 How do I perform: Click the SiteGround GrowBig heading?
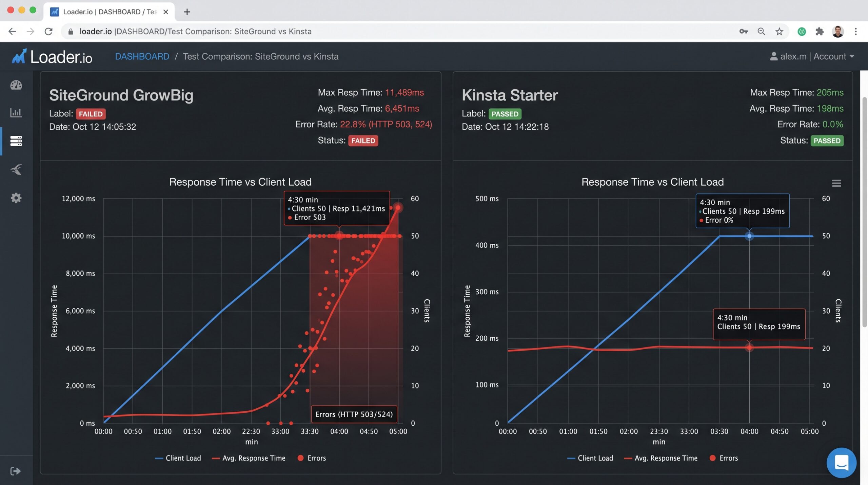121,95
